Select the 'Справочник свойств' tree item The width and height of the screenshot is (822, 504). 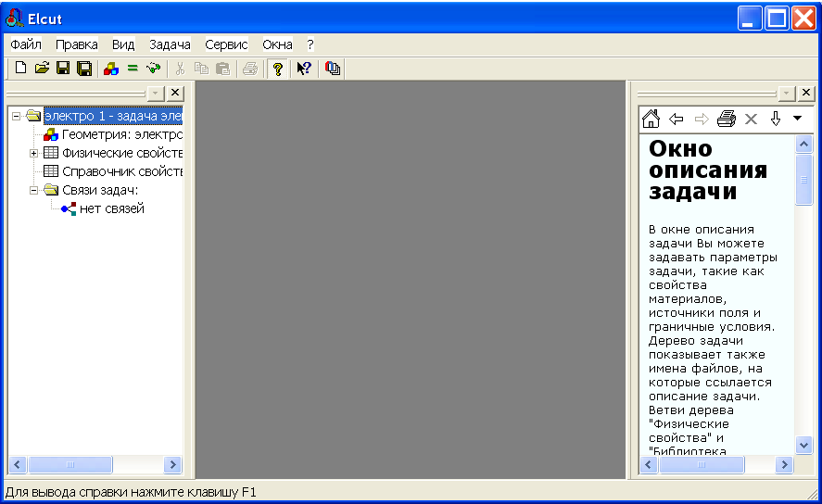point(122,171)
